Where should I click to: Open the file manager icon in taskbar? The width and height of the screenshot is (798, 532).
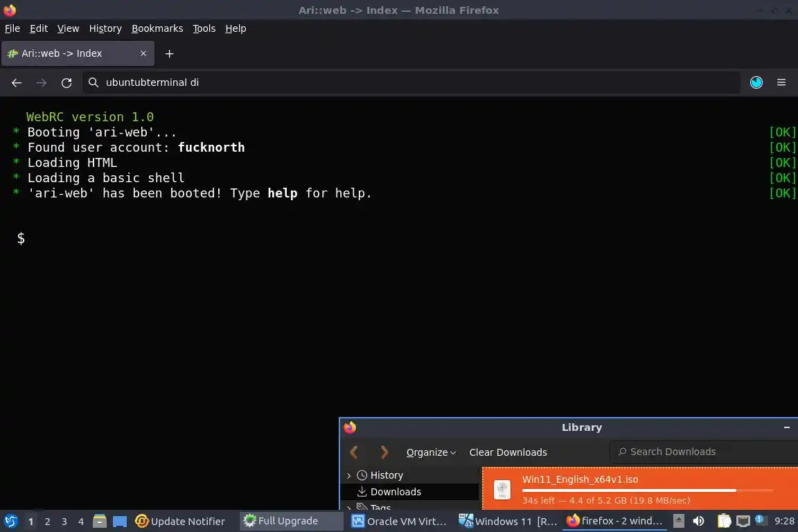tap(100, 521)
